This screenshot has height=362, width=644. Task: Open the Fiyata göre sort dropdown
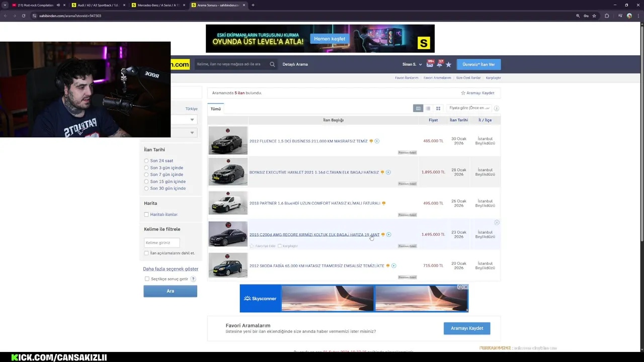click(469, 108)
